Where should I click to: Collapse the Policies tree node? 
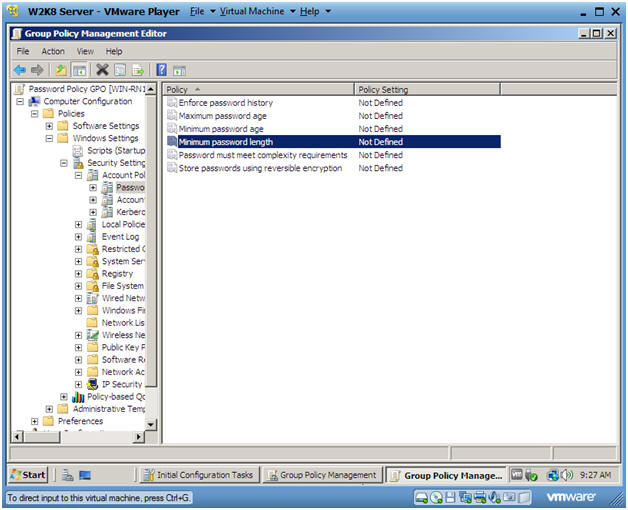pos(34,114)
